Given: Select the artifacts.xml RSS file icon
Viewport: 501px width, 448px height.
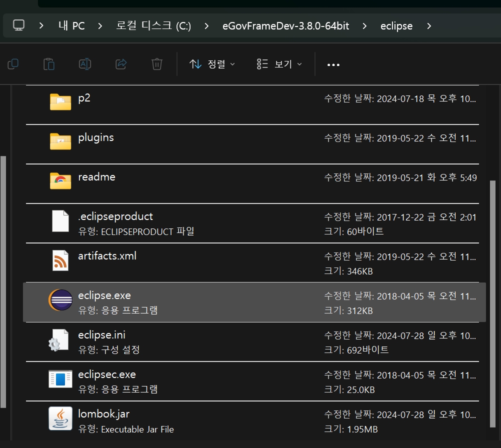Looking at the screenshot, I should click(x=60, y=260).
